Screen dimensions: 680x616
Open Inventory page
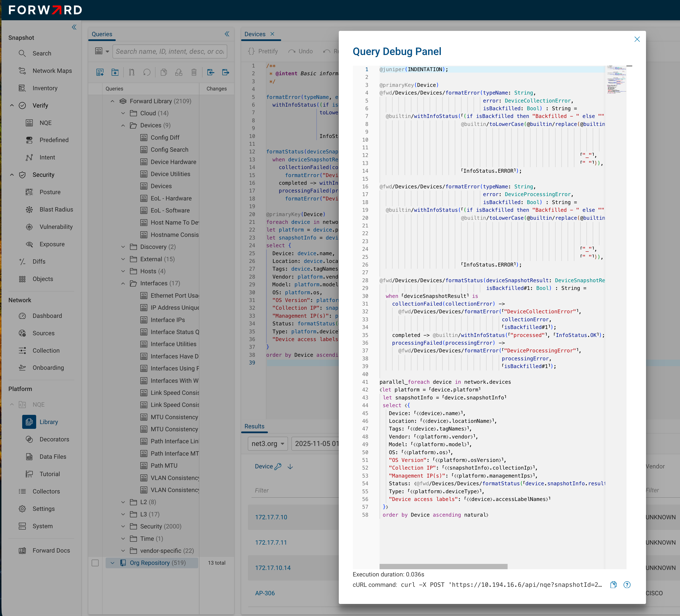[x=45, y=88]
